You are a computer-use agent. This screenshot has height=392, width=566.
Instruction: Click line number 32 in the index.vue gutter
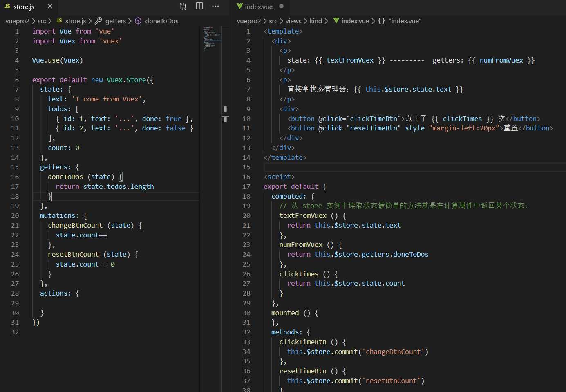[246, 332]
